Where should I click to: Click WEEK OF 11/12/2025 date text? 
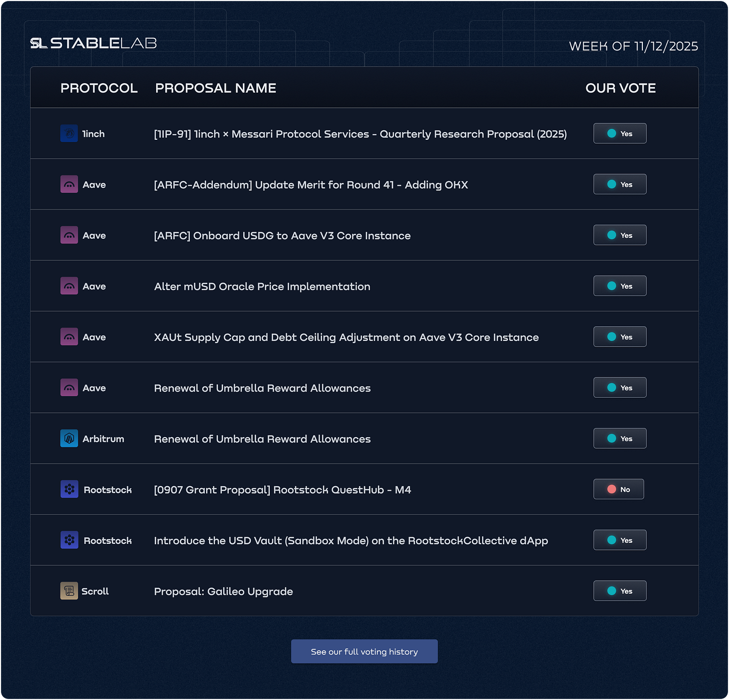[x=633, y=46]
